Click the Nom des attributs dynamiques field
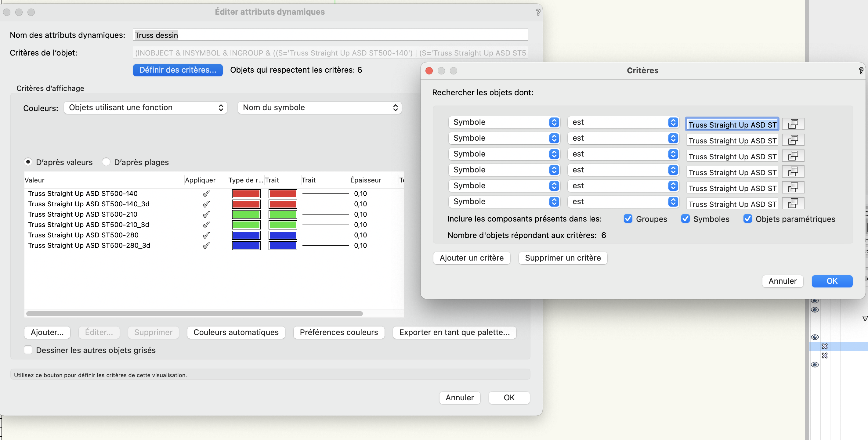This screenshot has width=868, height=440. (330, 35)
